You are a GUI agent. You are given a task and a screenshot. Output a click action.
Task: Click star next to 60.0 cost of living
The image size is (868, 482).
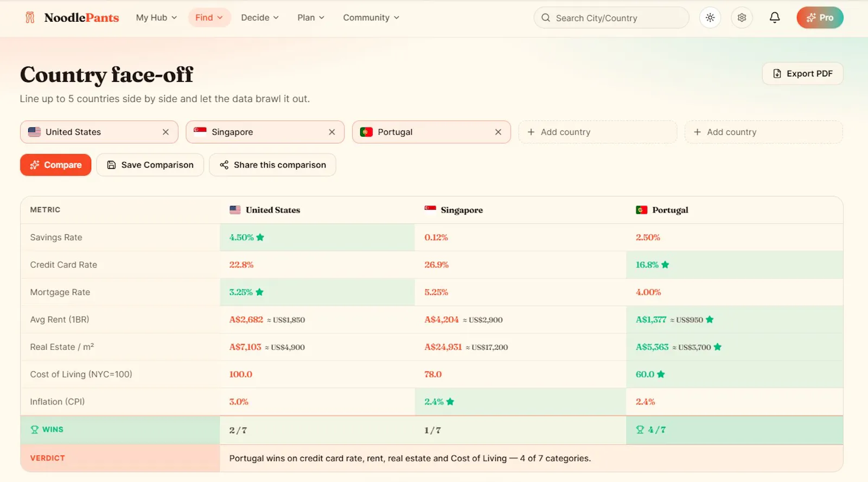[x=661, y=374]
